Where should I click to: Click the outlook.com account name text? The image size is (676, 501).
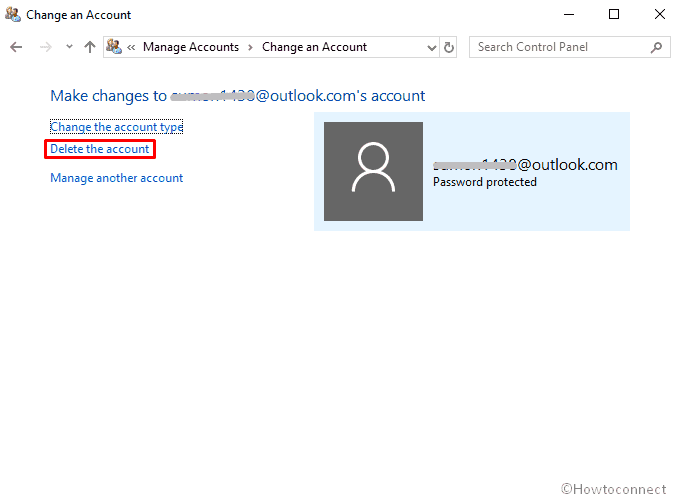point(525,164)
